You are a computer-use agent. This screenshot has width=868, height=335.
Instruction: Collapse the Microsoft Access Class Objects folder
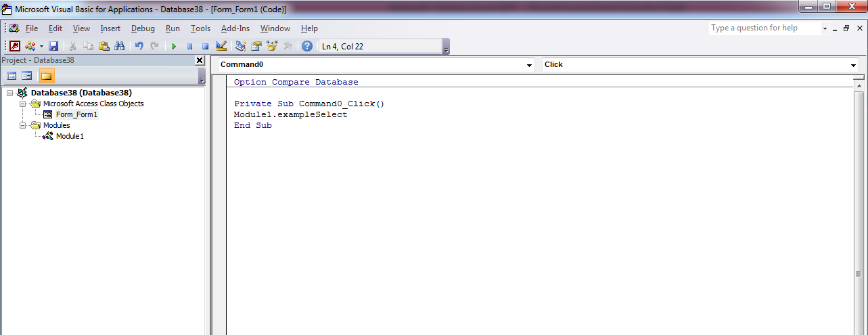click(22, 104)
